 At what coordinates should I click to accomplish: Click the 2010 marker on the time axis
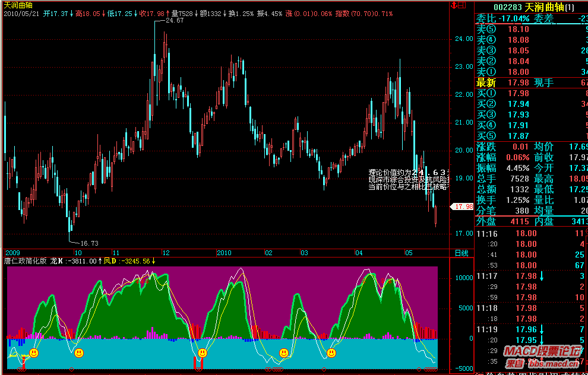pos(224,253)
